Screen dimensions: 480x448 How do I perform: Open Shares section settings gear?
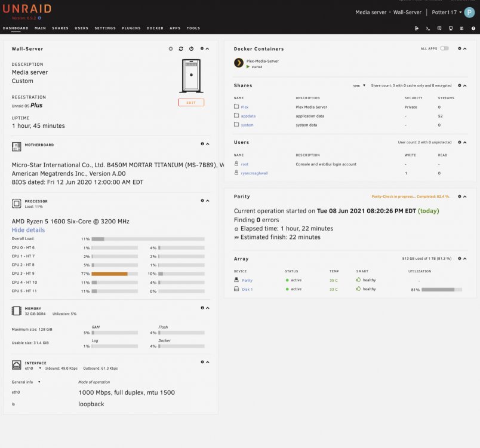click(x=460, y=85)
